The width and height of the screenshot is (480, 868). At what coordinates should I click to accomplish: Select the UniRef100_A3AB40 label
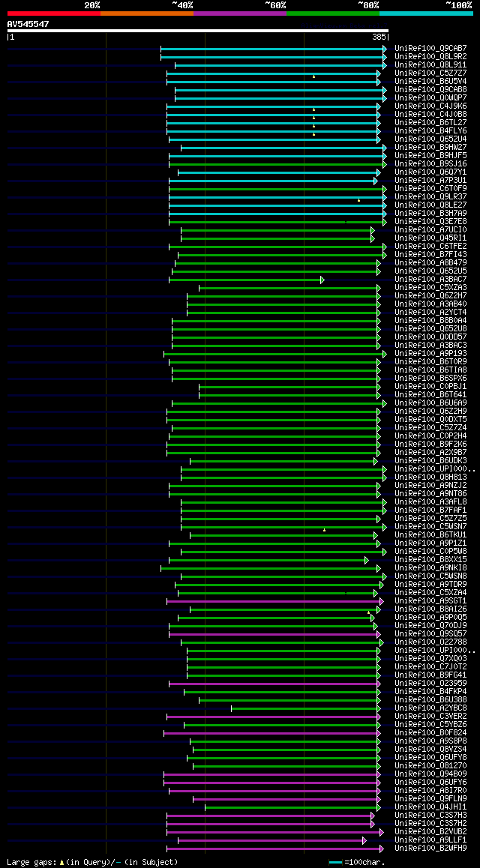430,304
